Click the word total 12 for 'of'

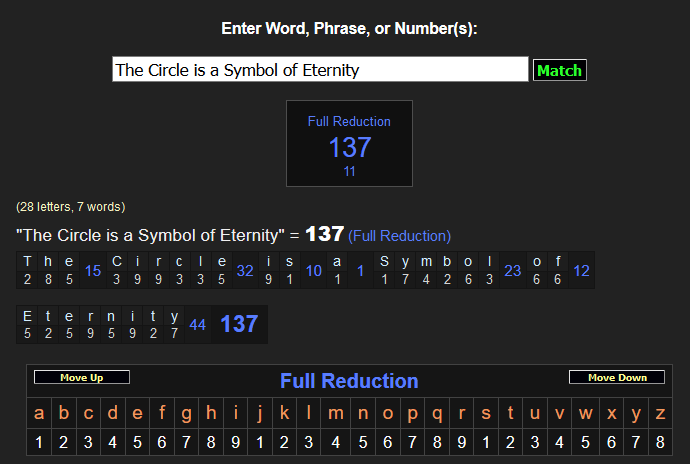(581, 271)
